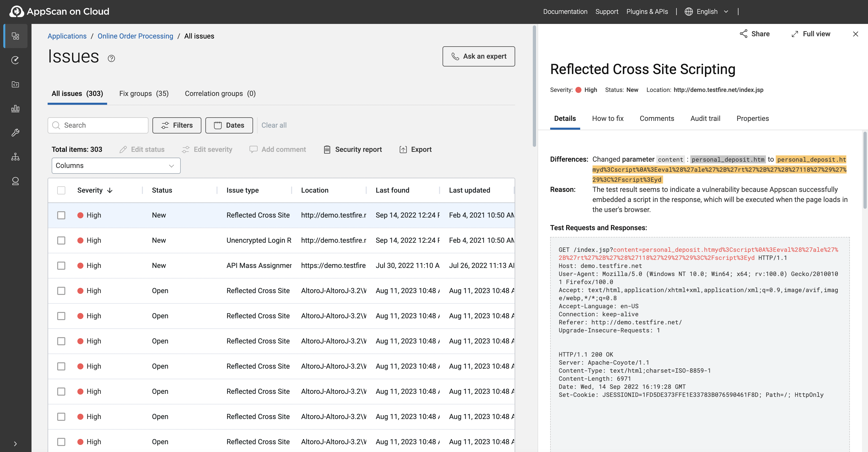Click the Ask an expert button
The width and height of the screenshot is (868, 452).
pyautogui.click(x=478, y=56)
